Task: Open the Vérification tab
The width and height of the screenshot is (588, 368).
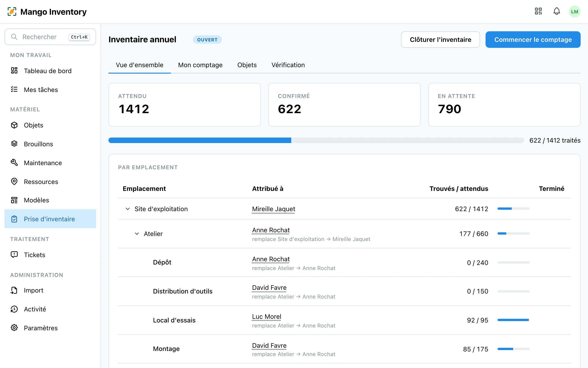Action: click(x=288, y=65)
